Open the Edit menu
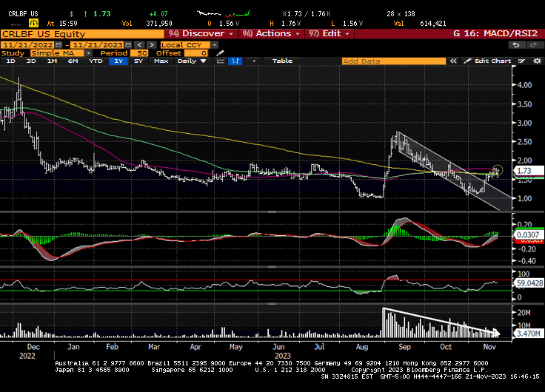 point(330,34)
